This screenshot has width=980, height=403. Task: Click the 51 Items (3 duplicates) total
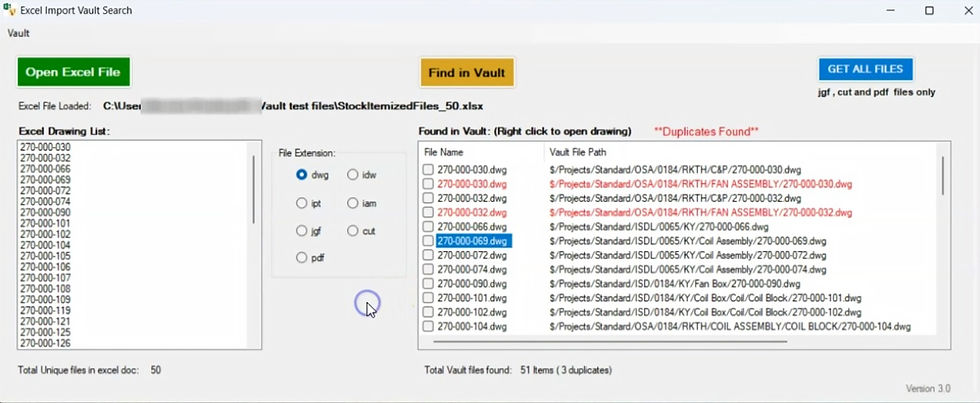[566, 370]
